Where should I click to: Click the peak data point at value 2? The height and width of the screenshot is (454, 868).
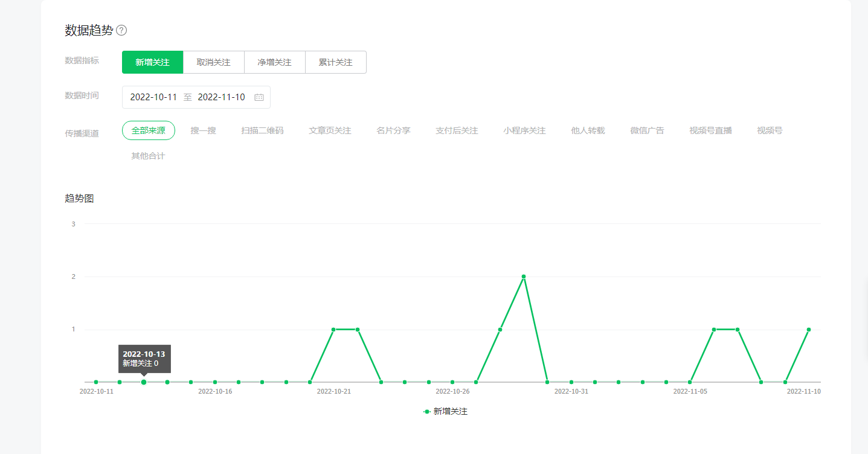(524, 277)
